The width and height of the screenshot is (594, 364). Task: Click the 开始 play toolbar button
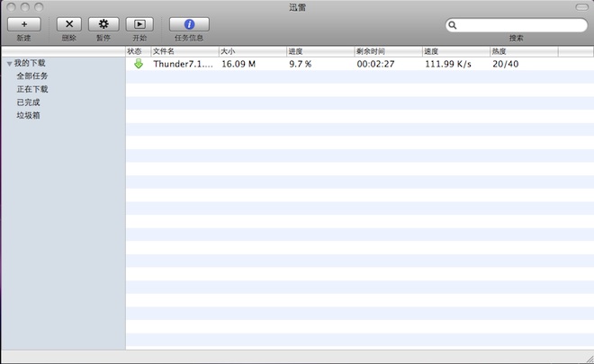[139, 24]
